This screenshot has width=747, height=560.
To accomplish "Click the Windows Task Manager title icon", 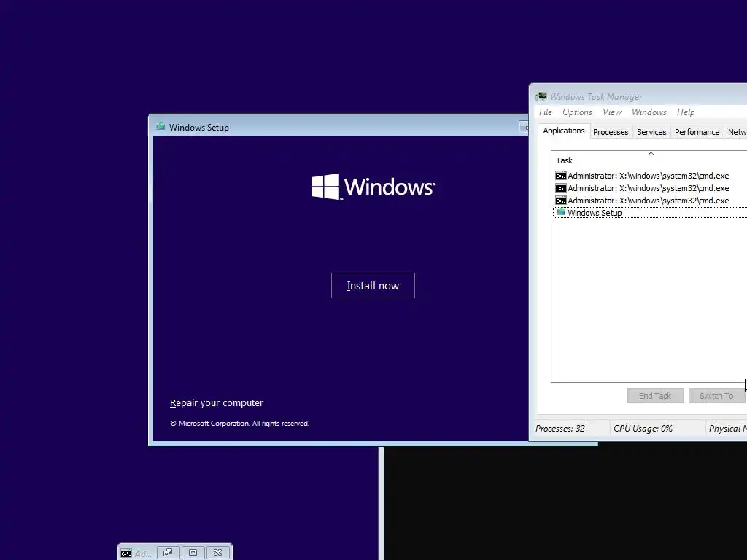I will [x=541, y=97].
